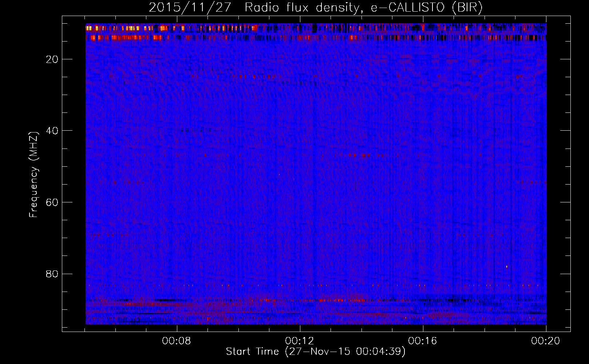Image resolution: width=589 pixels, height=364 pixels.
Task: Click the 40 frequency tick label
Action: [52, 131]
